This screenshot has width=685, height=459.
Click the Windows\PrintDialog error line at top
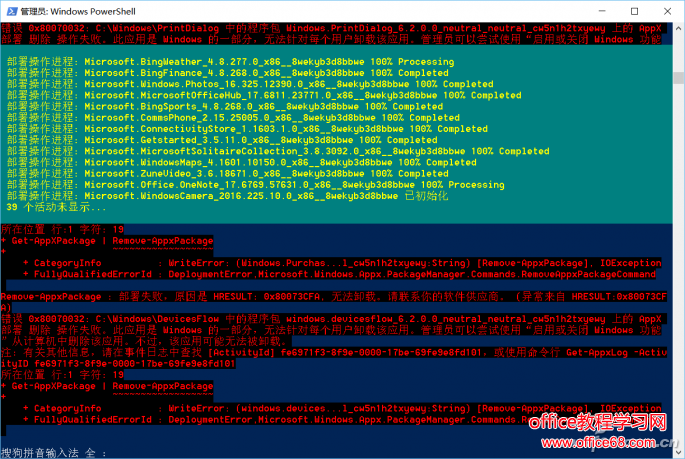(x=331, y=28)
